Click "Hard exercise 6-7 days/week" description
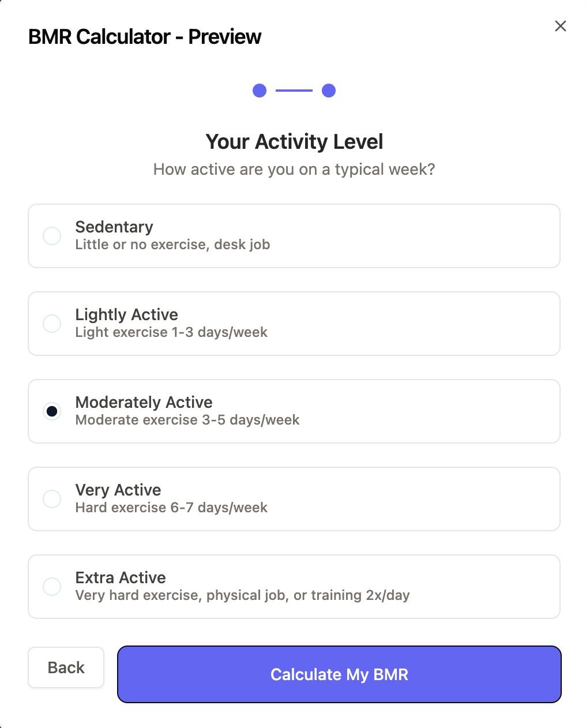Screen dimensions: 586x728 click(x=171, y=508)
